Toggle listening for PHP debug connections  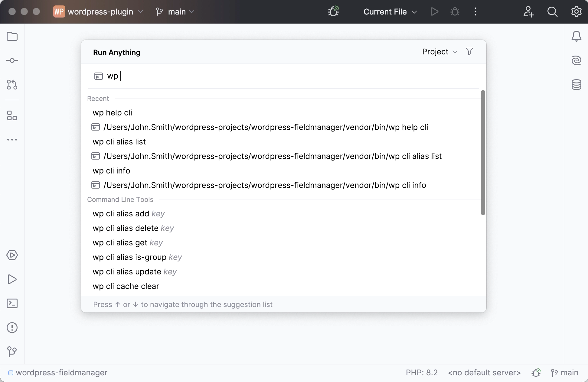pyautogui.click(x=333, y=11)
